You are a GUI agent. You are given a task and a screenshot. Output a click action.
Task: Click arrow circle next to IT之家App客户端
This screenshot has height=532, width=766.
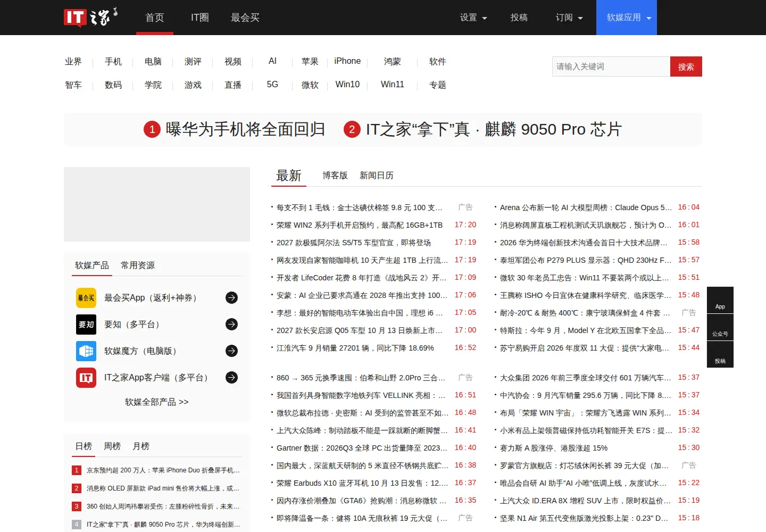231,377
